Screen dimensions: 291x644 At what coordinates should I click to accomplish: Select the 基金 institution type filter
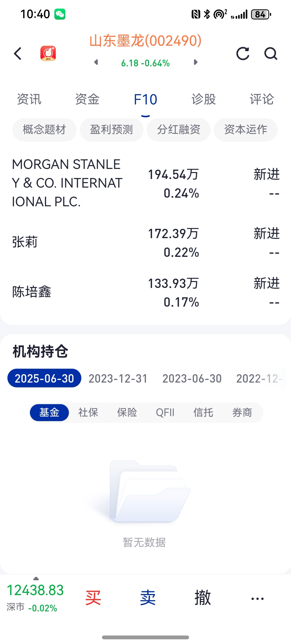pos(49,413)
